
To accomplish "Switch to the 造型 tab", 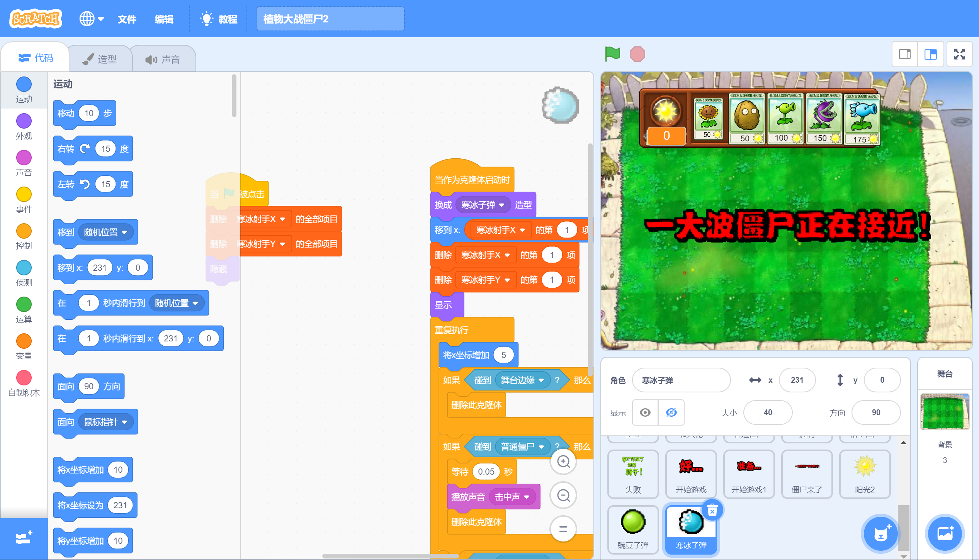I will 100,59.
